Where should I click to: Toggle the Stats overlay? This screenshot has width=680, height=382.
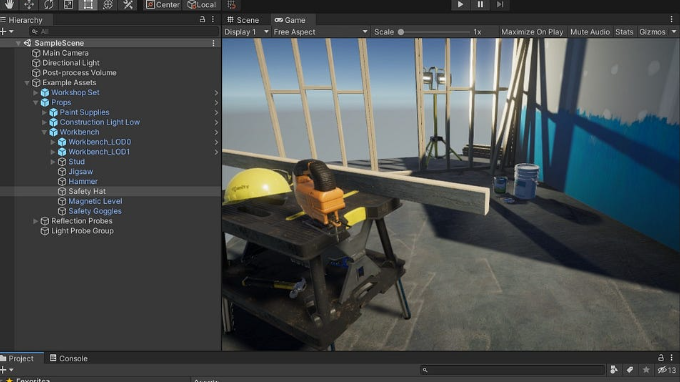[x=624, y=32]
